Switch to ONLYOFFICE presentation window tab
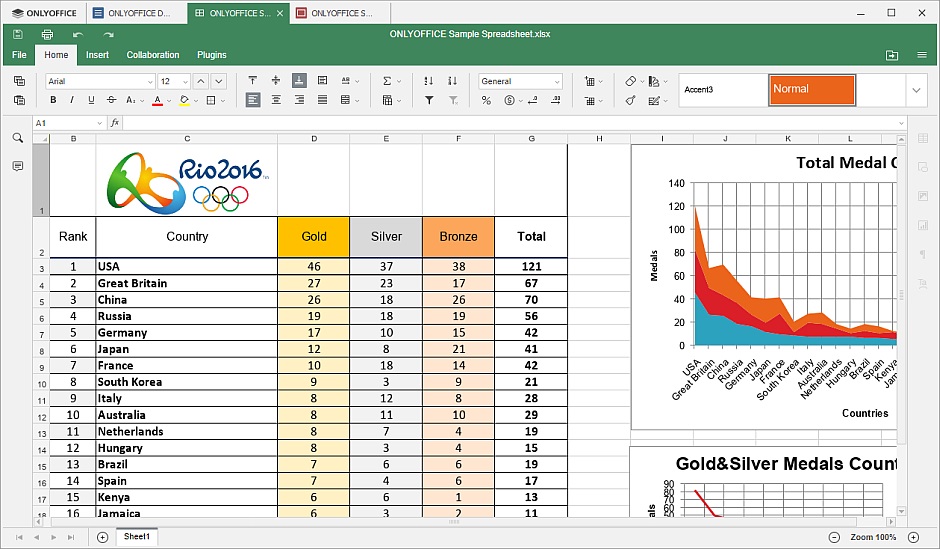Screen dimensions: 940x549 341,13
